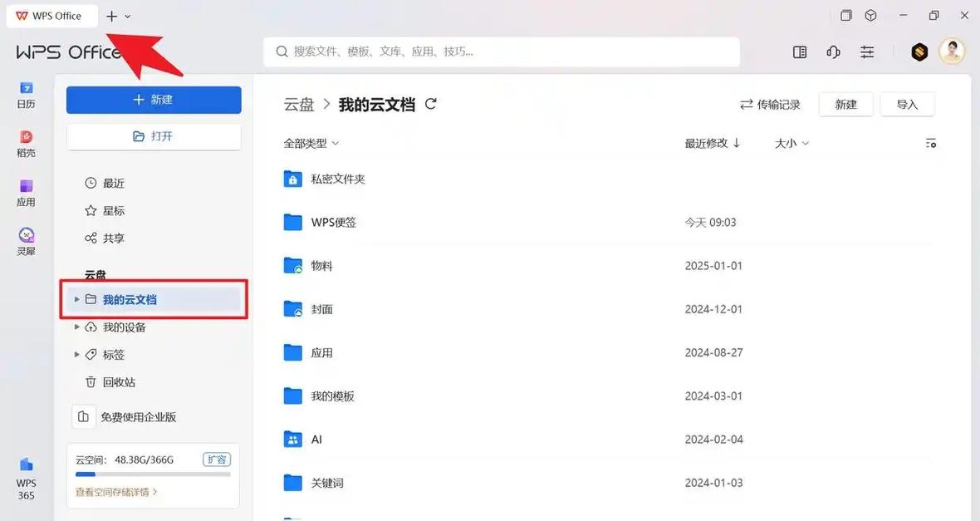Select 我的云文档 in the sidebar
The width and height of the screenshot is (980, 521).
[154, 300]
